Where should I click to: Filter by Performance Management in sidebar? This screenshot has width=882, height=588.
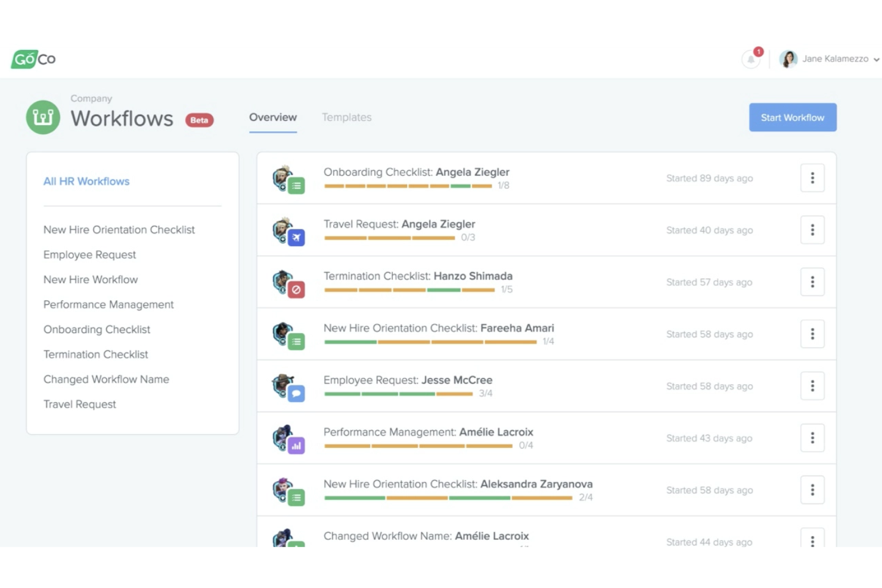click(108, 304)
